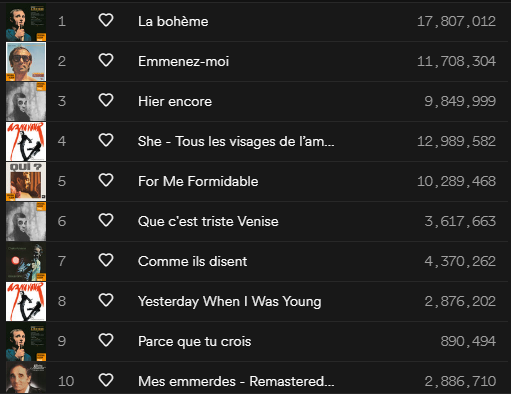Open the red cover of track four
511x395 pixels.
[26, 141]
